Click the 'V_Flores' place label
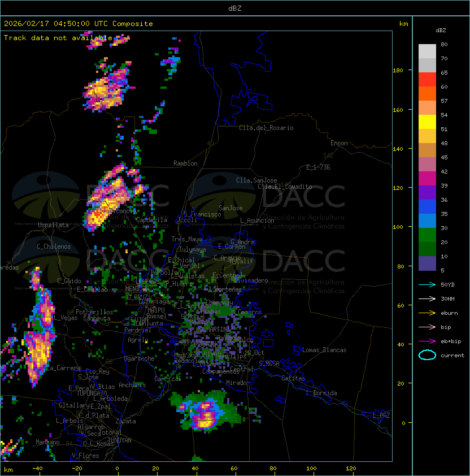 (x=85, y=456)
